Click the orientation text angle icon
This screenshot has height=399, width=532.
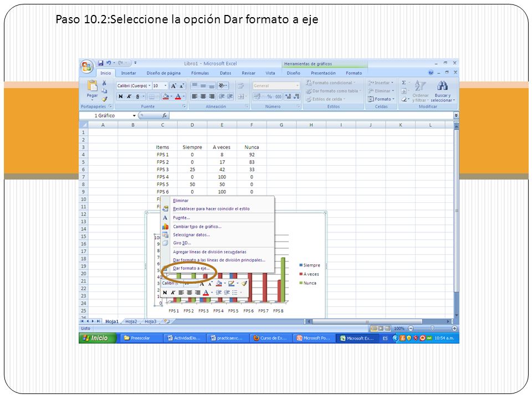point(222,86)
